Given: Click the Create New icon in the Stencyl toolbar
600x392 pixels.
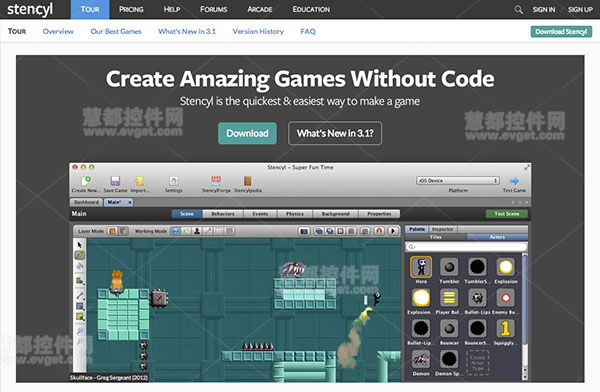Looking at the screenshot, I should click(86, 180).
